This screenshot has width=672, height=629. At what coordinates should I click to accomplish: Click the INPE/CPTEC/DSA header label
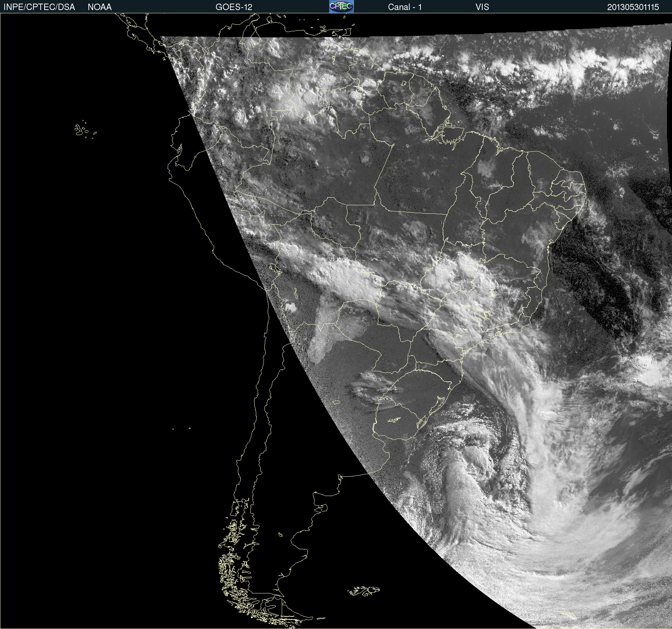pos(39,7)
